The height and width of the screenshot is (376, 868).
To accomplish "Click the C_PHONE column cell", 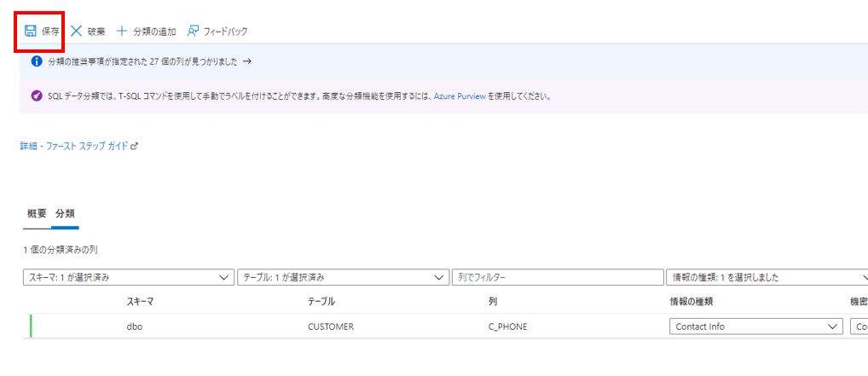I will tap(507, 327).
